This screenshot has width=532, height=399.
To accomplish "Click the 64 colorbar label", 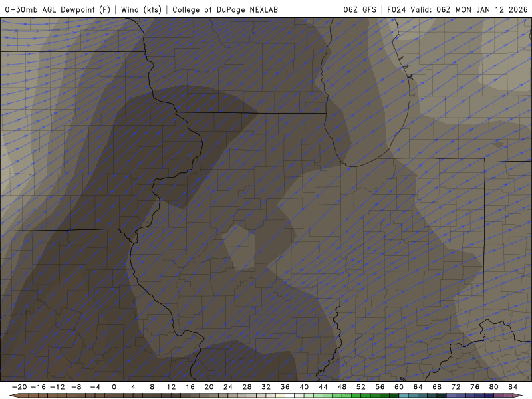I will (x=418, y=387).
